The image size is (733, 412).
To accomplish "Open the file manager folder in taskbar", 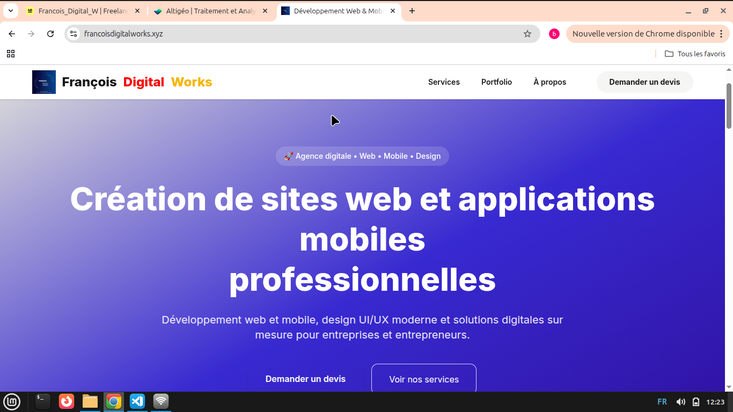I will [90, 401].
